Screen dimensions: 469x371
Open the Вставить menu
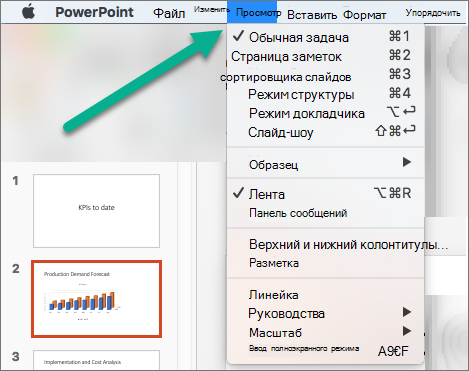click(x=312, y=15)
